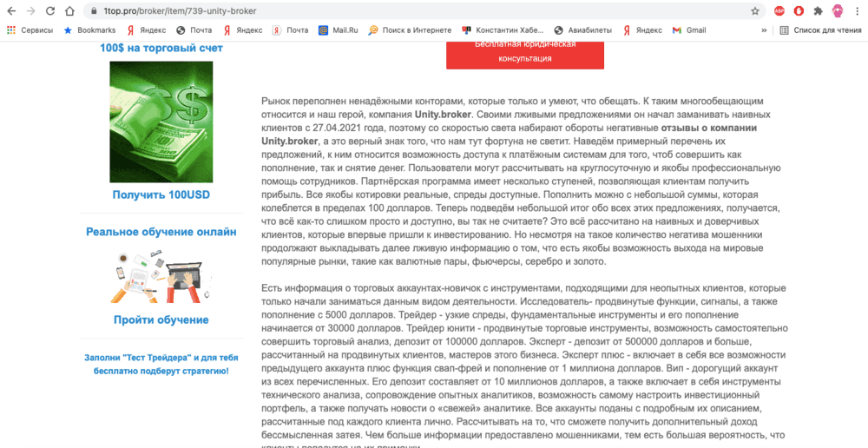Open the Extensions puzzle menu
Image resolution: width=868 pixels, height=448 pixels.
pos(818,11)
